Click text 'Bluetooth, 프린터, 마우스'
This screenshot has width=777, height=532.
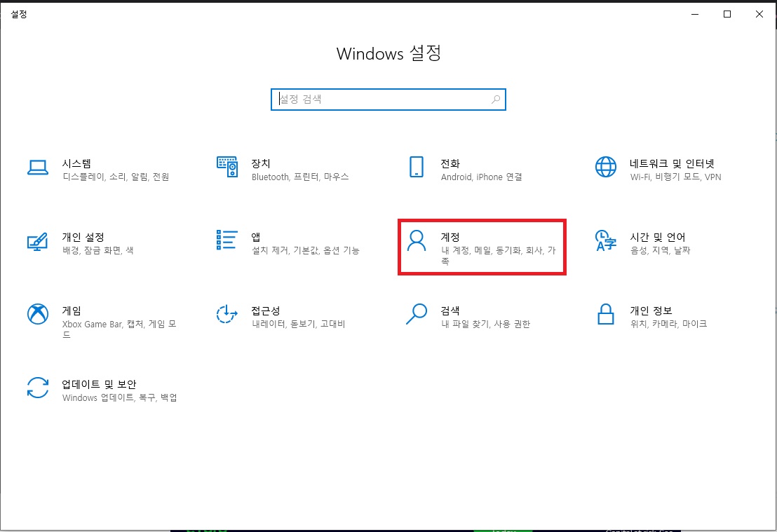pyautogui.click(x=300, y=177)
